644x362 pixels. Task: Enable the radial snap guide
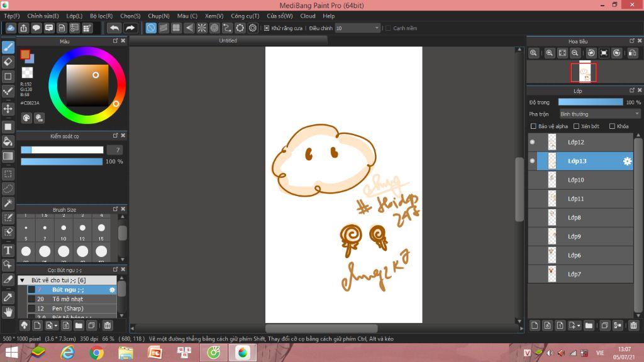(202, 28)
